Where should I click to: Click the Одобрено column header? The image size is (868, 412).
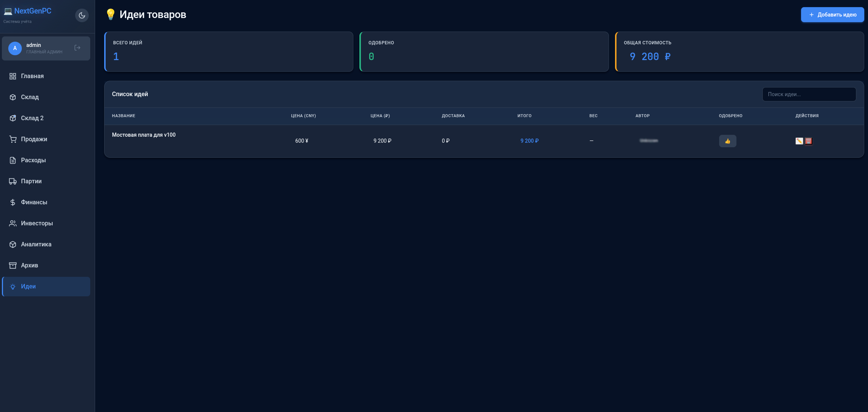coord(730,116)
